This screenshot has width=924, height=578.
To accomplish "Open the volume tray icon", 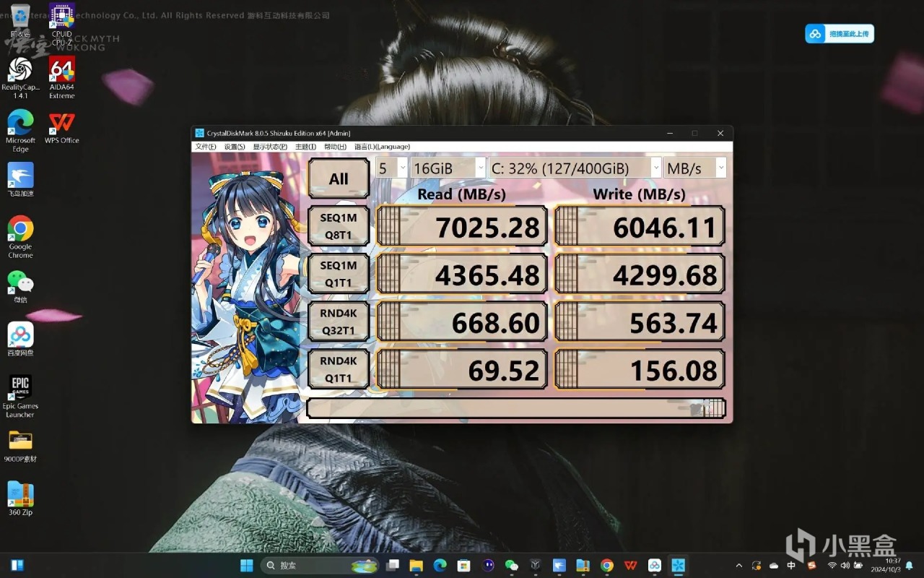I will (845, 565).
